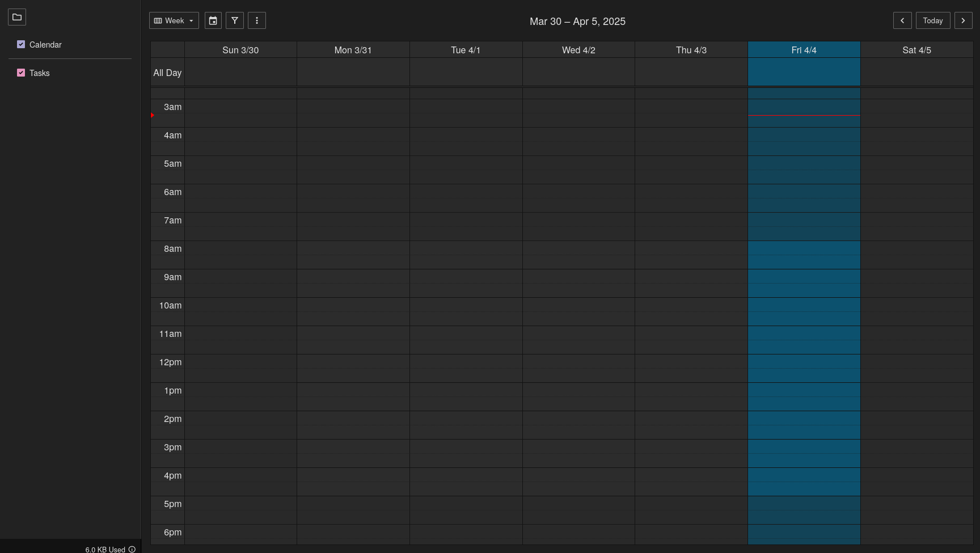
Task: Jump to Today
Action: coord(933,20)
